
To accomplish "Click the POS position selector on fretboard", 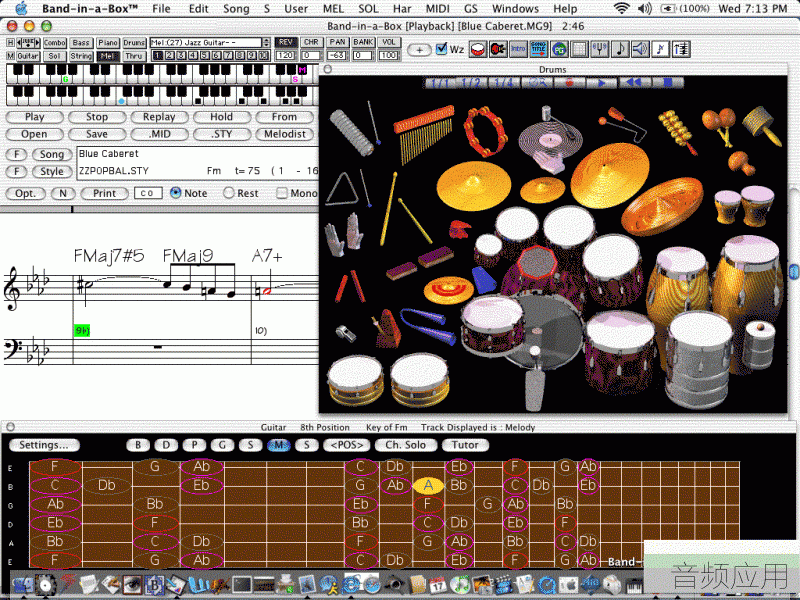I will tap(346, 445).
